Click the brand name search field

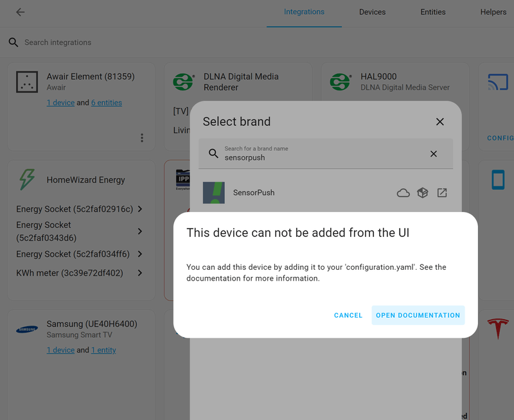tap(326, 153)
